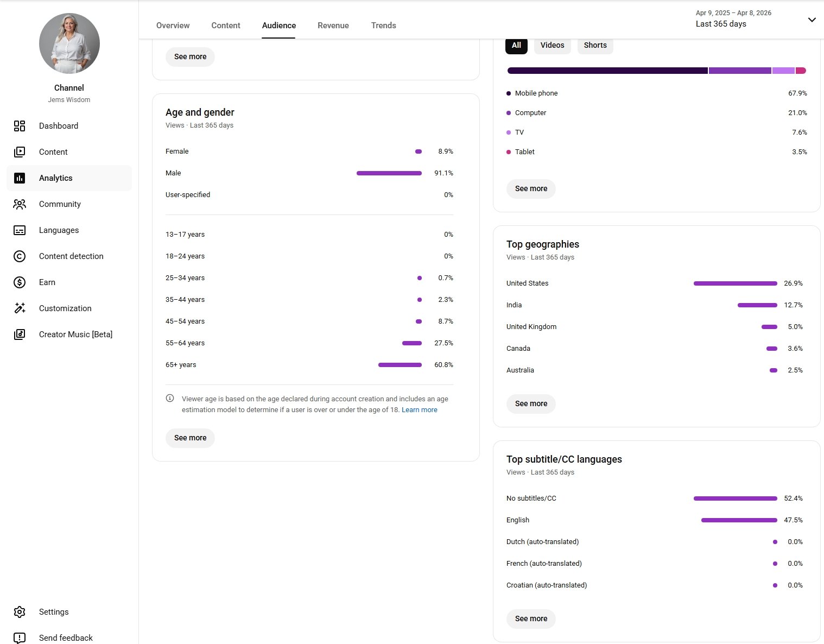
Task: Click the Dashboard icon in sidebar
Action: pos(20,126)
